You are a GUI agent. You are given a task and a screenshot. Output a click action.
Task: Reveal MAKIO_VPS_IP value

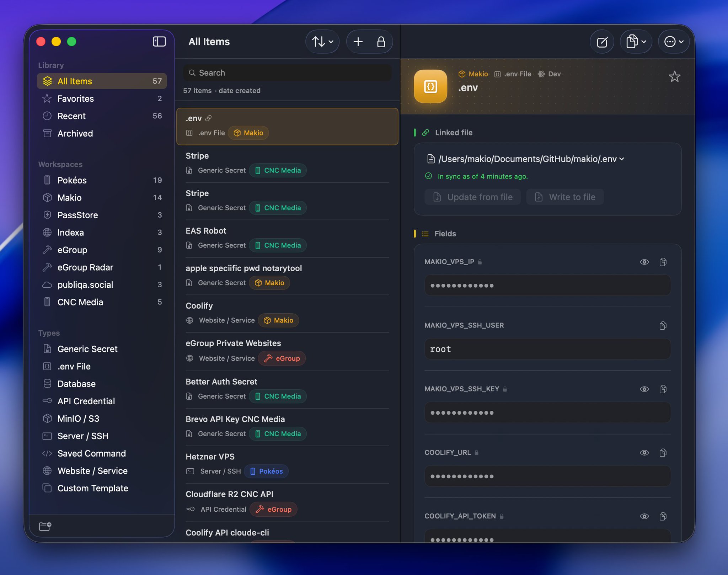tap(644, 262)
